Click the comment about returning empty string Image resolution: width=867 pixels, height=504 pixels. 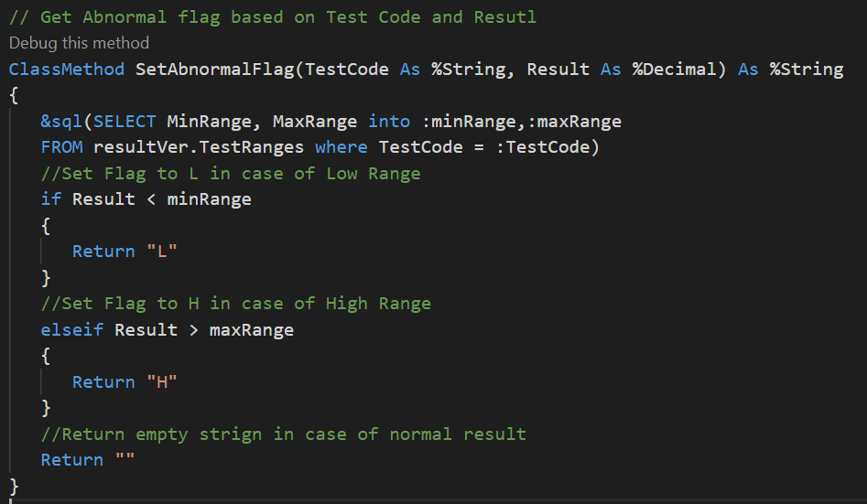[284, 434]
